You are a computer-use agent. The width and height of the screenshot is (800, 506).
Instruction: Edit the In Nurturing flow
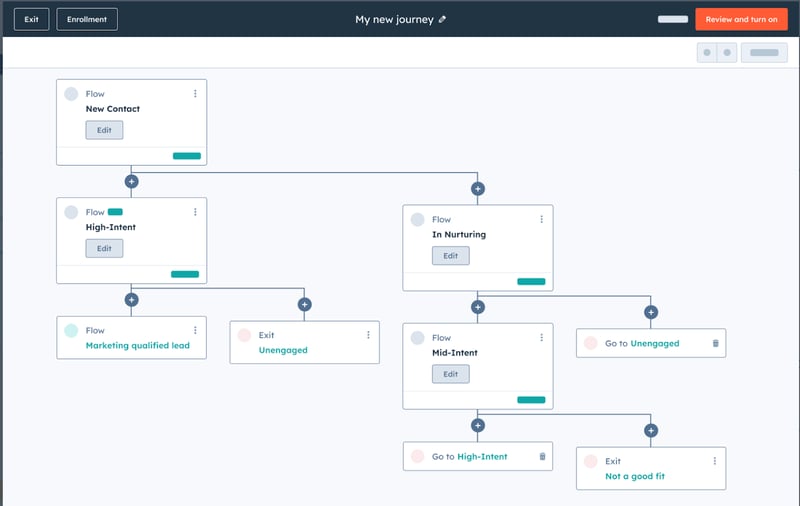click(451, 256)
